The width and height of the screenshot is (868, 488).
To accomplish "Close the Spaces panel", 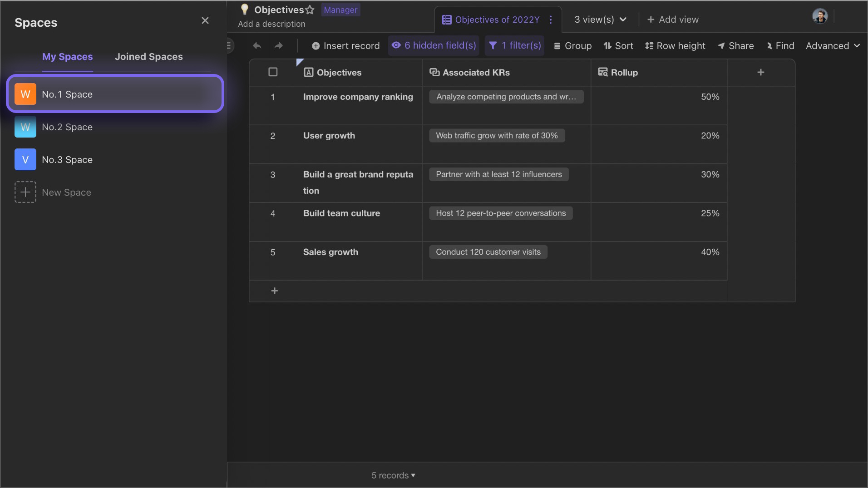I will click(x=205, y=20).
